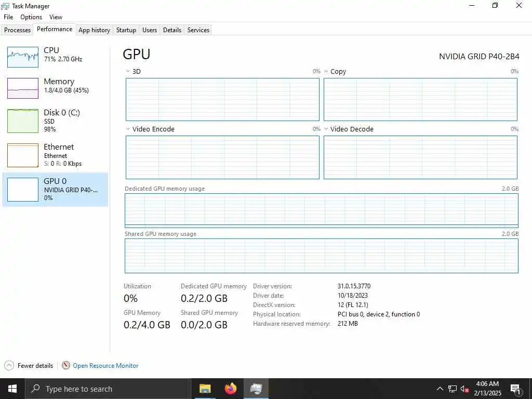Click the Task Manager title bar icon
The width and height of the screenshot is (532, 399).
[x=5, y=6]
